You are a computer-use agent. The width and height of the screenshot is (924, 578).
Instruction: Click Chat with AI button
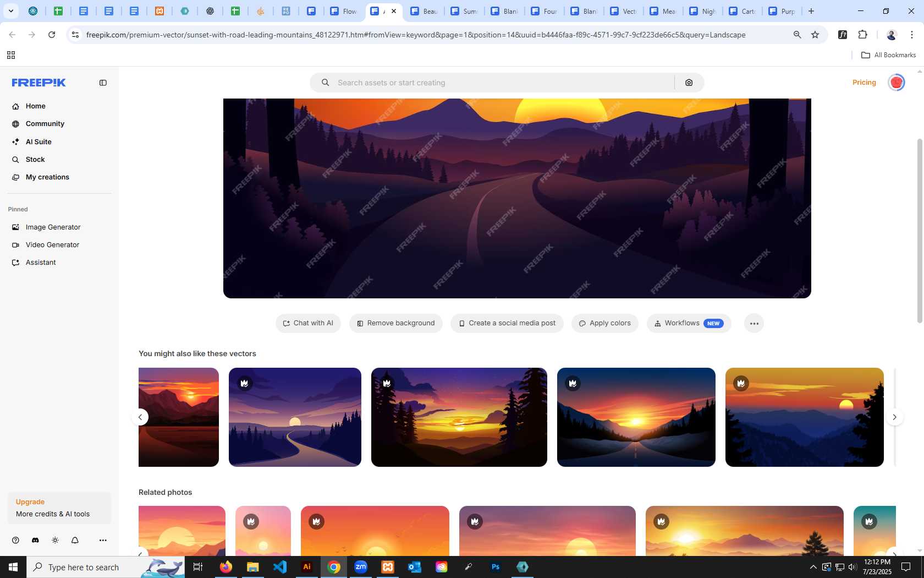click(x=308, y=323)
